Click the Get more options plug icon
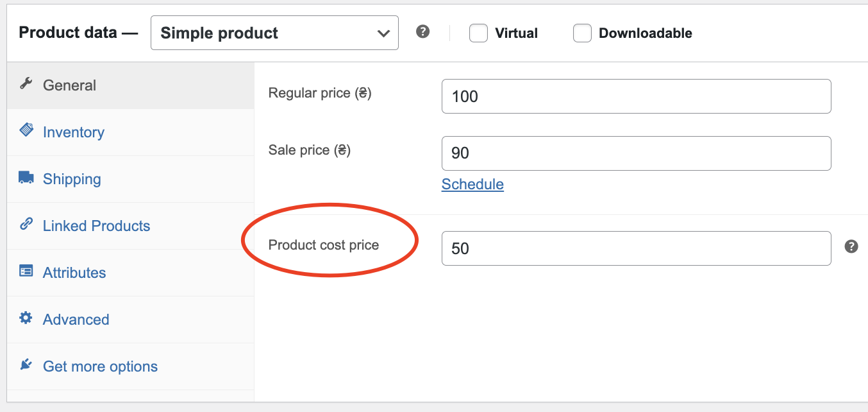This screenshot has height=412, width=868. click(26, 365)
